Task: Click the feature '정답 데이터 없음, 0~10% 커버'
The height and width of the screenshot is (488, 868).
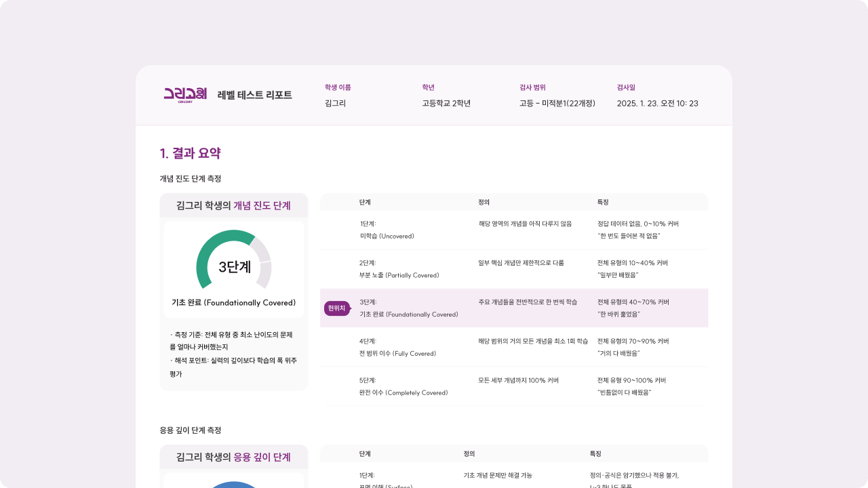Action: tap(638, 224)
